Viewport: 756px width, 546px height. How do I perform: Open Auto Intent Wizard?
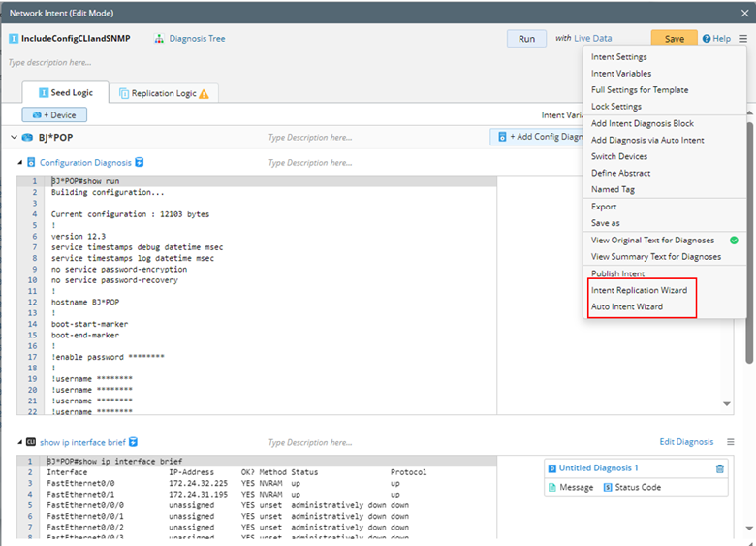pyautogui.click(x=627, y=306)
